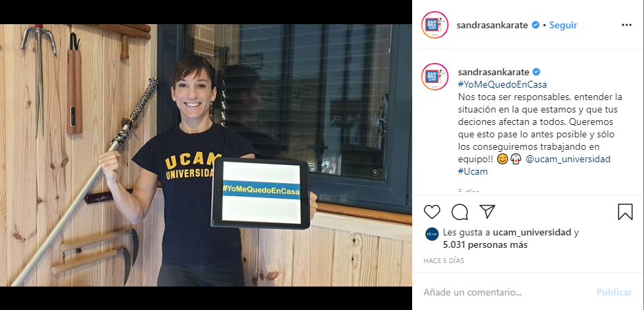Click the HACE 5 DÍAS timestamp
The width and height of the screenshot is (644, 310).
[444, 261]
